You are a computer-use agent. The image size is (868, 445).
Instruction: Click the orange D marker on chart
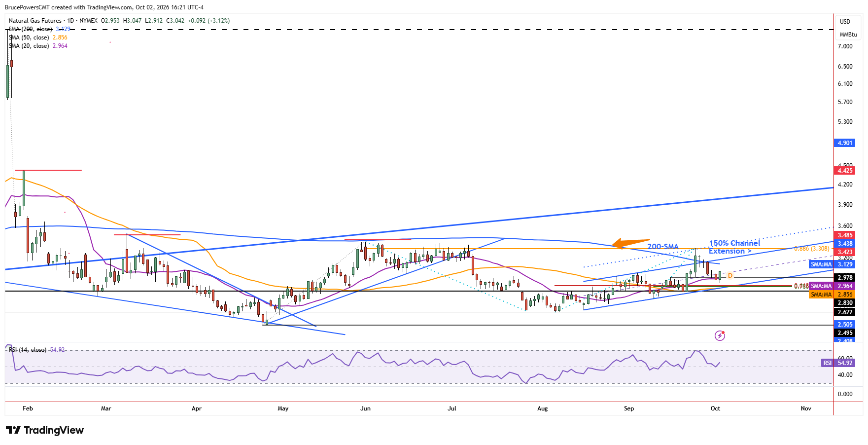click(730, 276)
